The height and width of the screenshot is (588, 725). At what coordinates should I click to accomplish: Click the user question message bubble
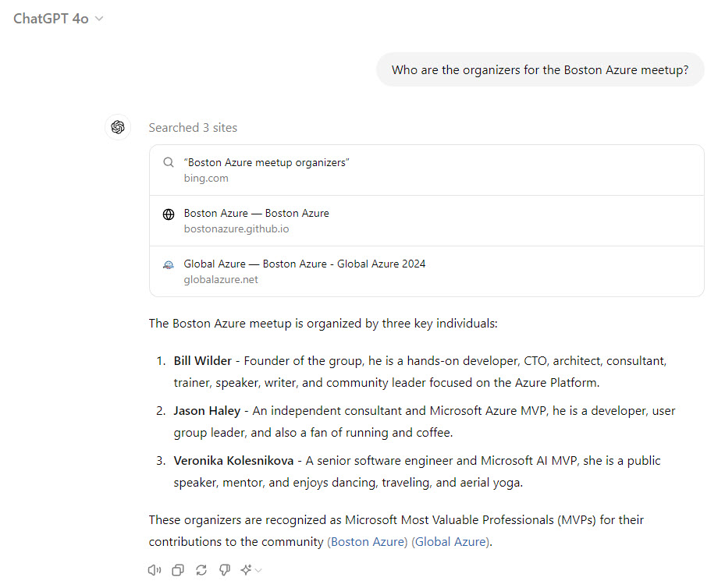coord(540,69)
